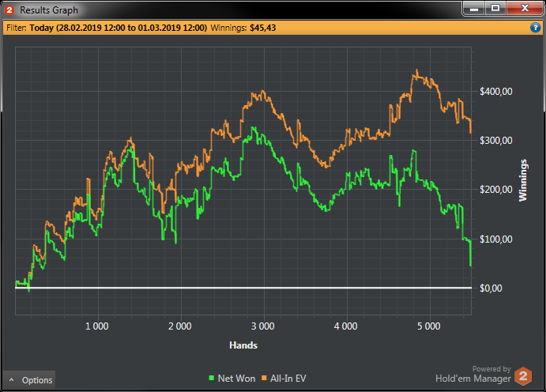Click the vertical Winnings axis title
Viewport: 546px width, 392px height.
523,180
